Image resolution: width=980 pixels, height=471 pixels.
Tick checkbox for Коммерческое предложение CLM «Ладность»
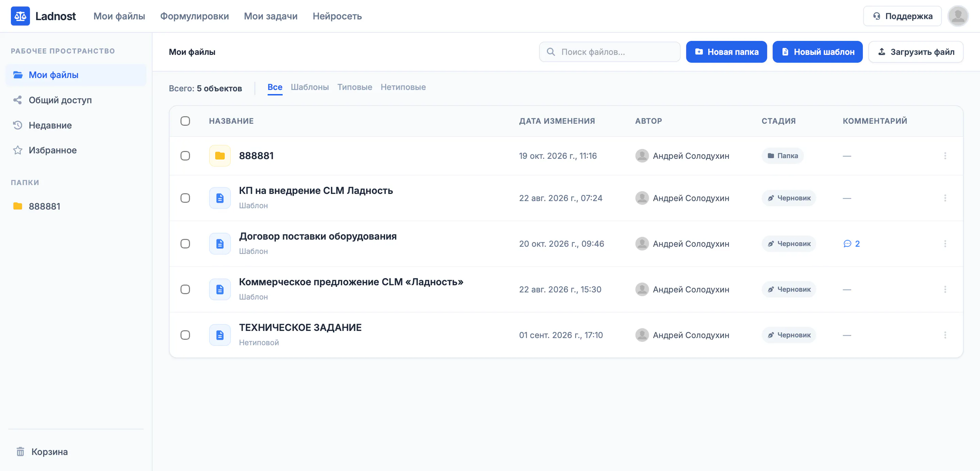(185, 289)
